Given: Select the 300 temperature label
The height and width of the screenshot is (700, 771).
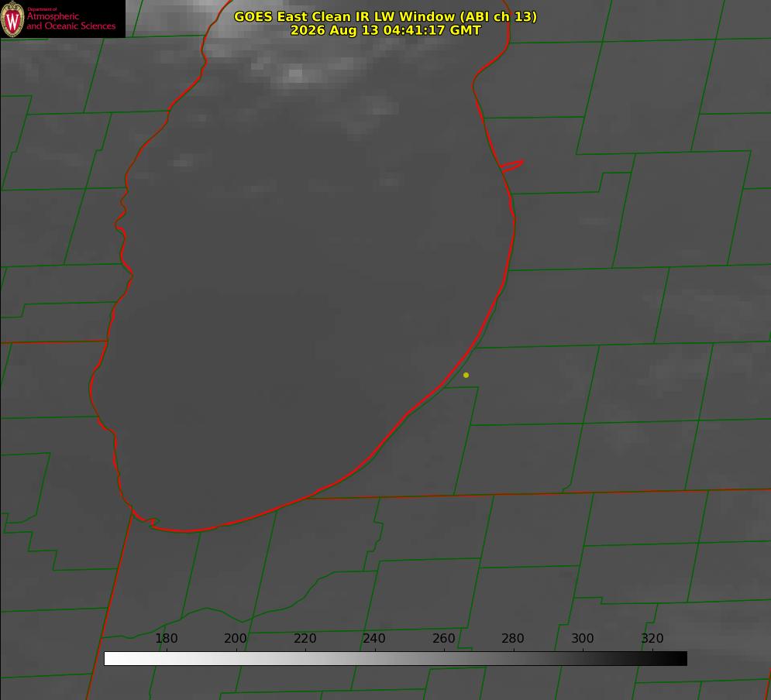Looking at the screenshot, I should point(582,639).
